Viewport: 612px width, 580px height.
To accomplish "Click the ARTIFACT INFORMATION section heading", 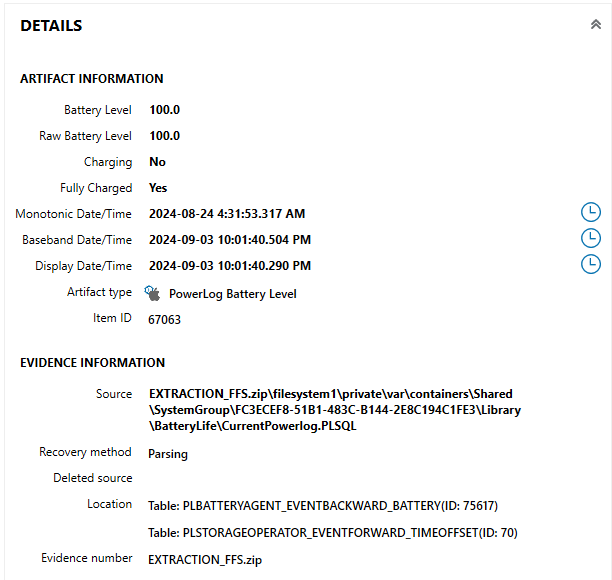I will [x=92, y=79].
